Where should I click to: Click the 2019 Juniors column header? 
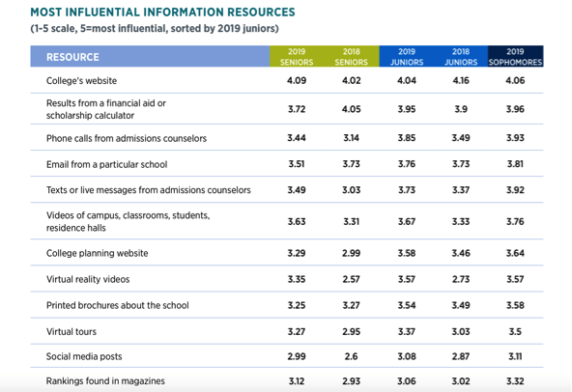[407, 57]
